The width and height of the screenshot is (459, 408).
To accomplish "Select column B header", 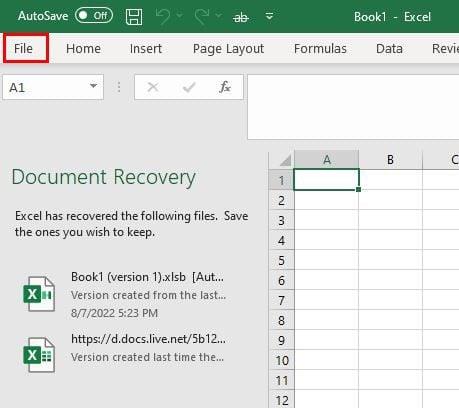I will pyautogui.click(x=390, y=160).
